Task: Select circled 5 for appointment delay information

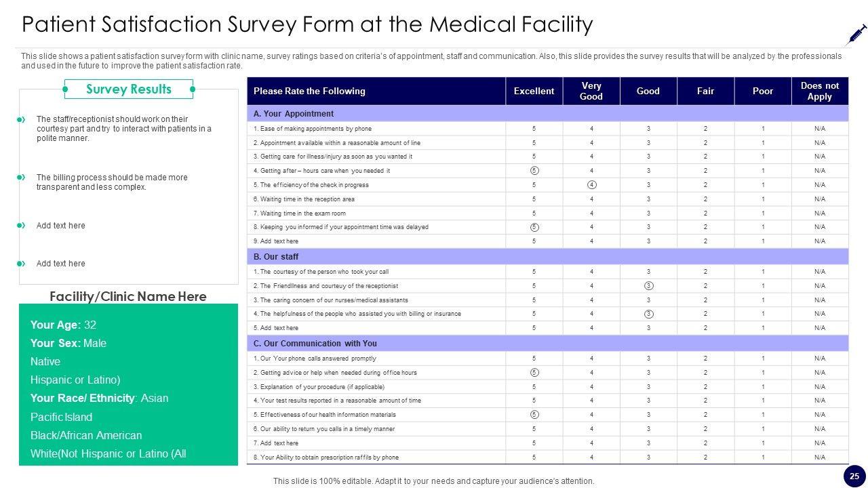Action: (534, 227)
